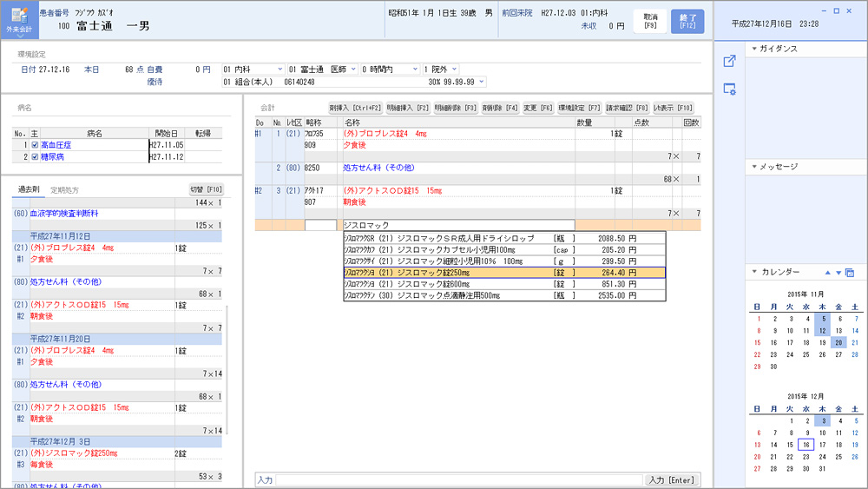
Task: Toggle the 高血圧症 main disease checkbox
Action: point(34,145)
